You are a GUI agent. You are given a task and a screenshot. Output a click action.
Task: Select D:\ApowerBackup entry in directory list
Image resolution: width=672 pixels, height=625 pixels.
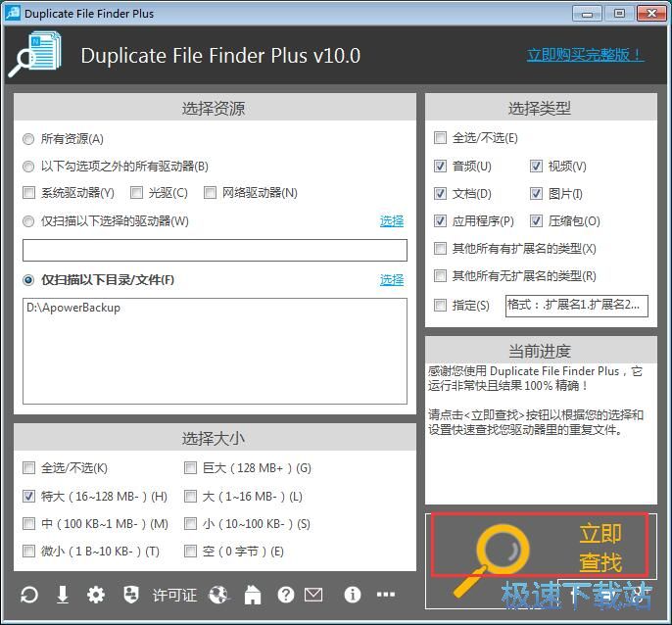tap(74, 308)
